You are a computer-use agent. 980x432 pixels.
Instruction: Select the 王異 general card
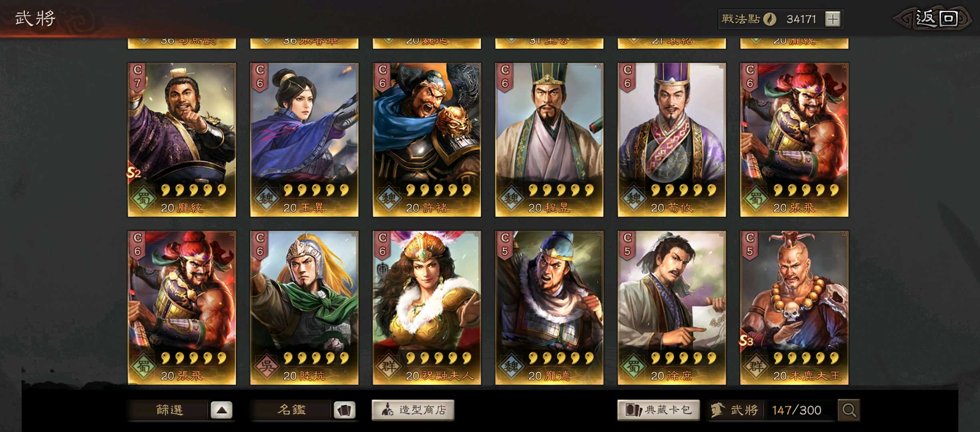coord(304,140)
